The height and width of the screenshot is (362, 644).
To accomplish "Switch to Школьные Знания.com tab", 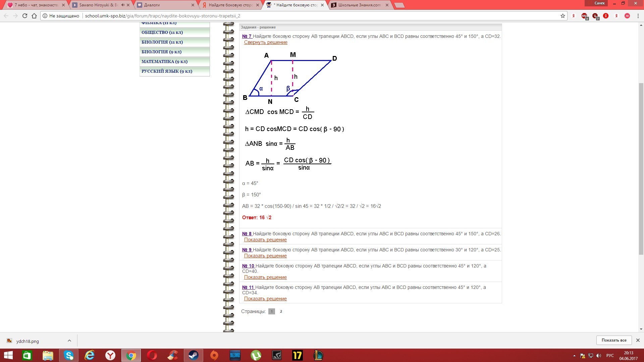I will click(360, 5).
